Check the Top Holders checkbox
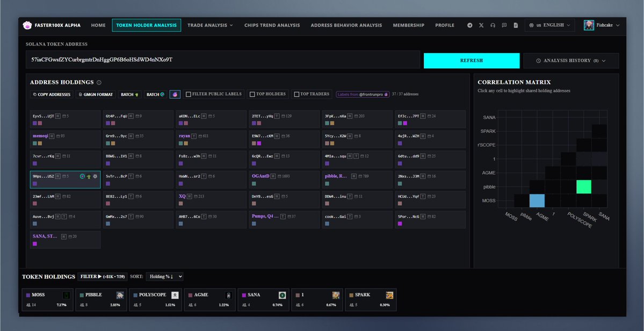The height and width of the screenshot is (331, 644). (252, 95)
